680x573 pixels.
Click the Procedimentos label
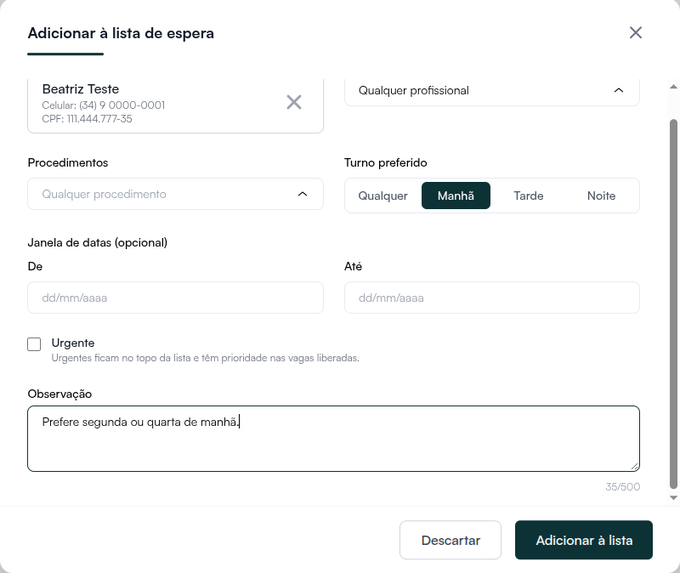(x=68, y=163)
